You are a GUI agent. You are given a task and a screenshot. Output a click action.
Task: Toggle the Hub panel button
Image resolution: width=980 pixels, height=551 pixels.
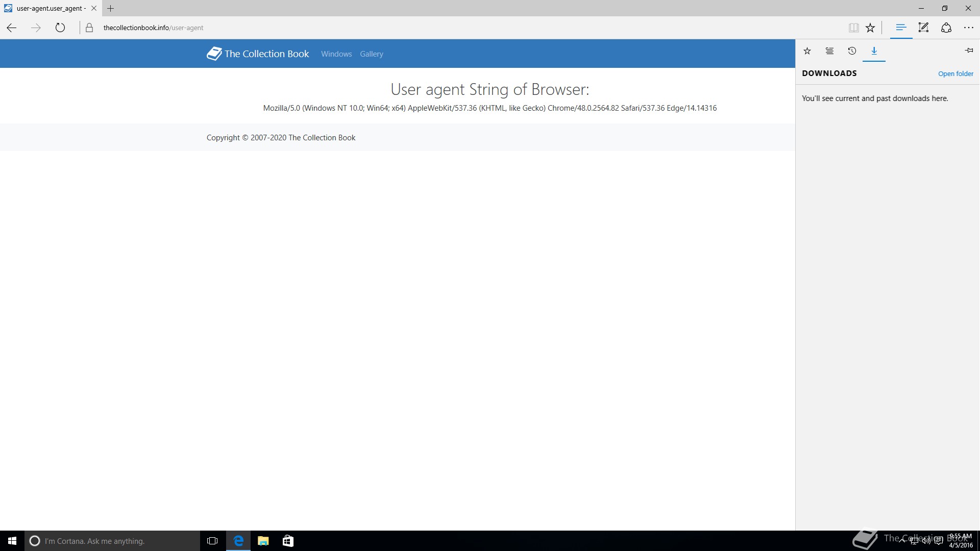[x=901, y=28]
